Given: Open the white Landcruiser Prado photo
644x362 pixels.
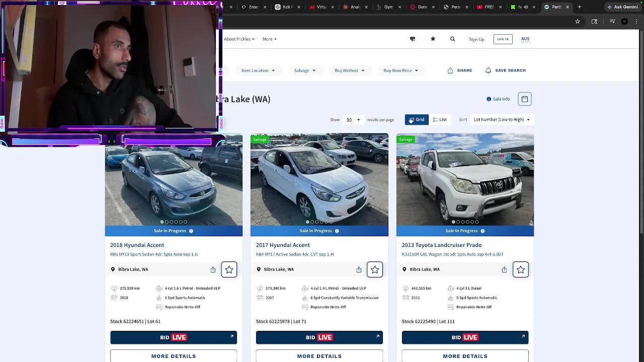Looking at the screenshot, I should point(465,179).
